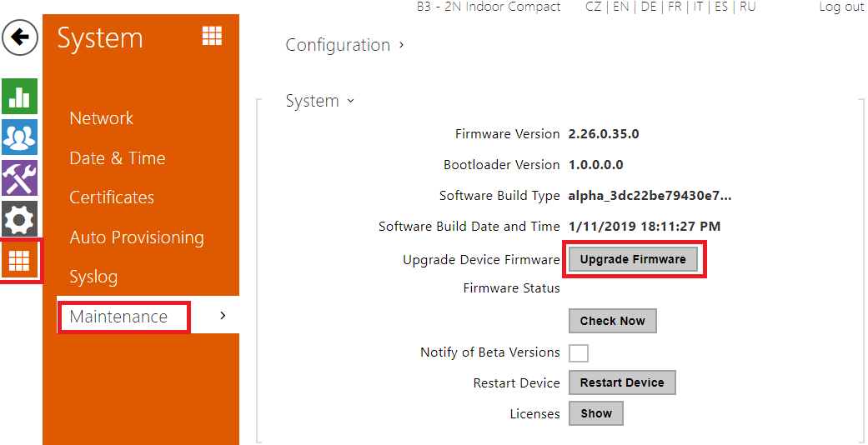Click the grid icon beside System title
Image resolution: width=868 pixels, height=445 pixels.
point(212,36)
